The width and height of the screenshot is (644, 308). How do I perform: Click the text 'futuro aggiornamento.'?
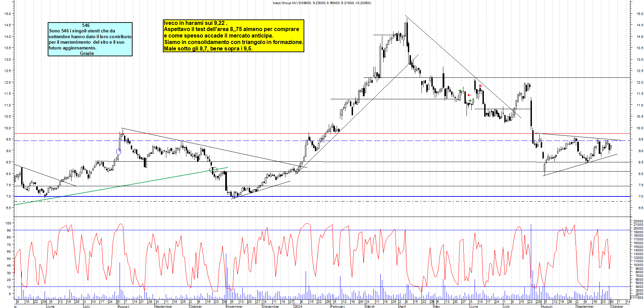click(x=73, y=48)
